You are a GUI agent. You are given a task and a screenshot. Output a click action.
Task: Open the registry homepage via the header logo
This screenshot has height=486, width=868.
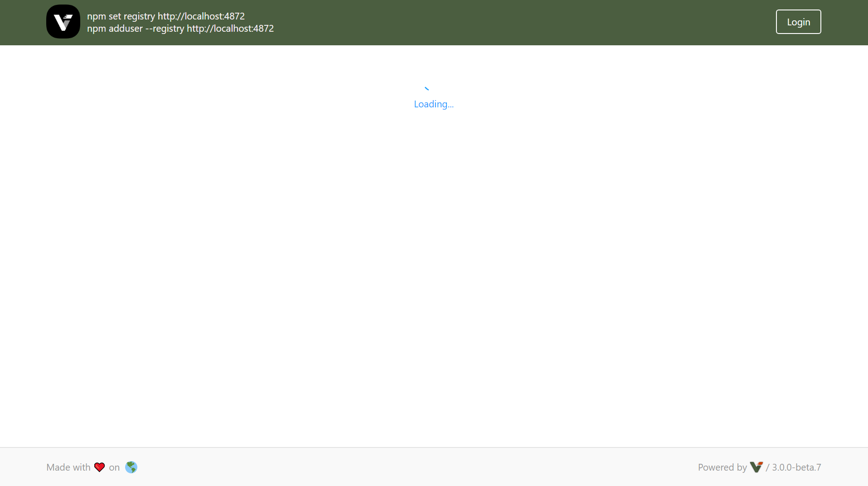63,21
